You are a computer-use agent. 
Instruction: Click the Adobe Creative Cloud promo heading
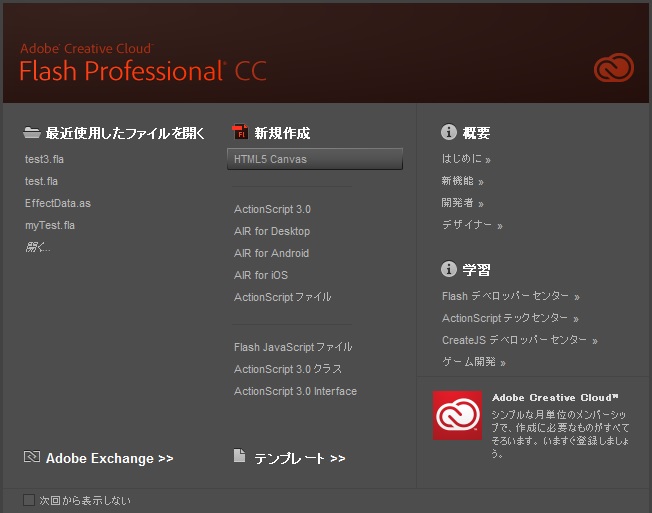(x=555, y=398)
